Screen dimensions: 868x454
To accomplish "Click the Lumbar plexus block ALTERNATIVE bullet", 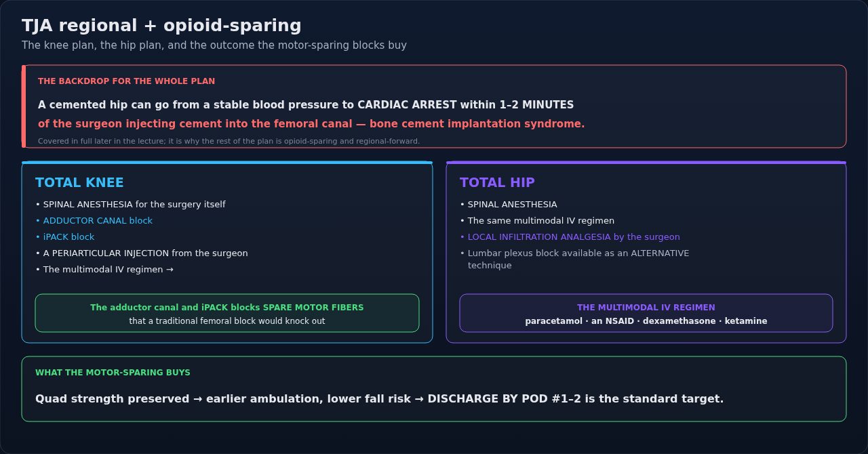I will click(574, 260).
